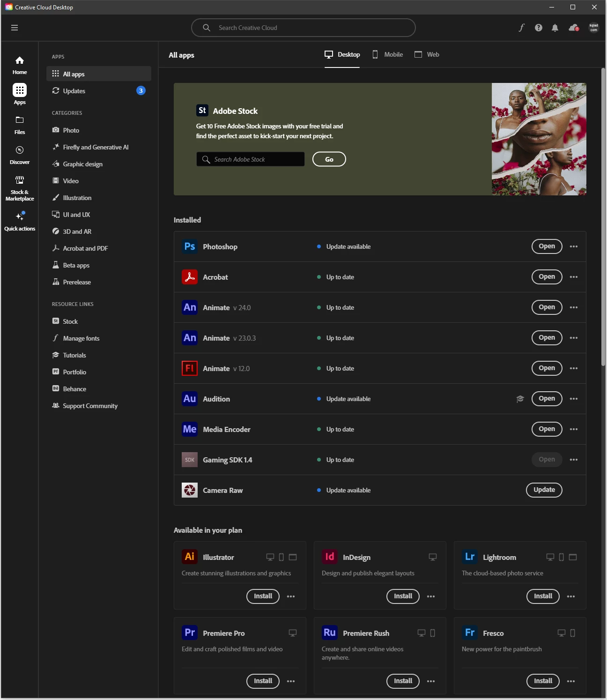
Task: Open Manage fonts resource link
Action: pos(99,338)
